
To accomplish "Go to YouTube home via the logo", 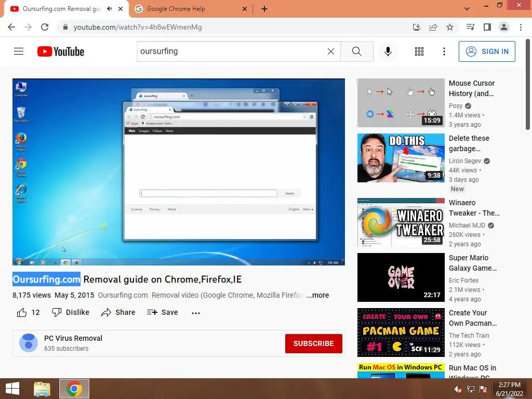I will coord(61,51).
